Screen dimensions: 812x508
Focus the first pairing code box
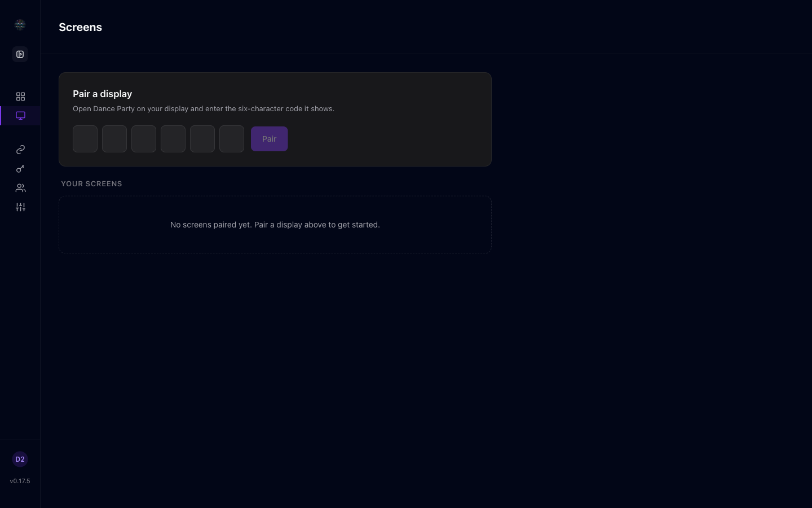(85, 139)
